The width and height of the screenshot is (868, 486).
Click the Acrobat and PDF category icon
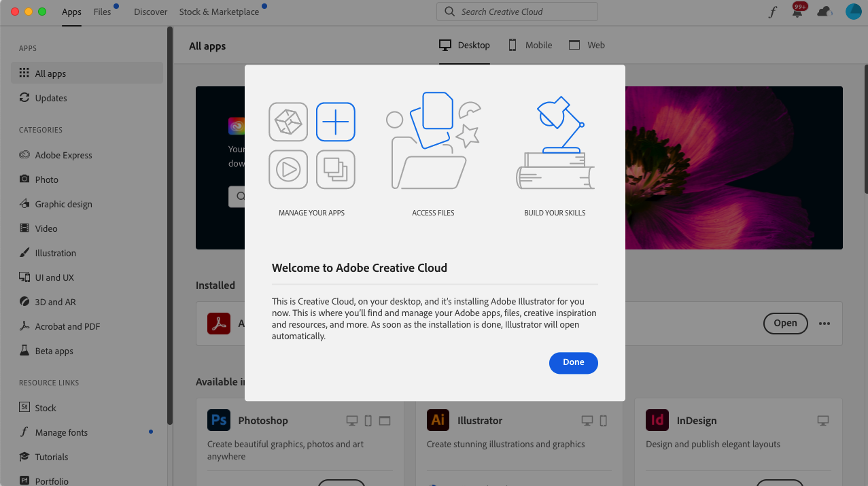tap(24, 326)
